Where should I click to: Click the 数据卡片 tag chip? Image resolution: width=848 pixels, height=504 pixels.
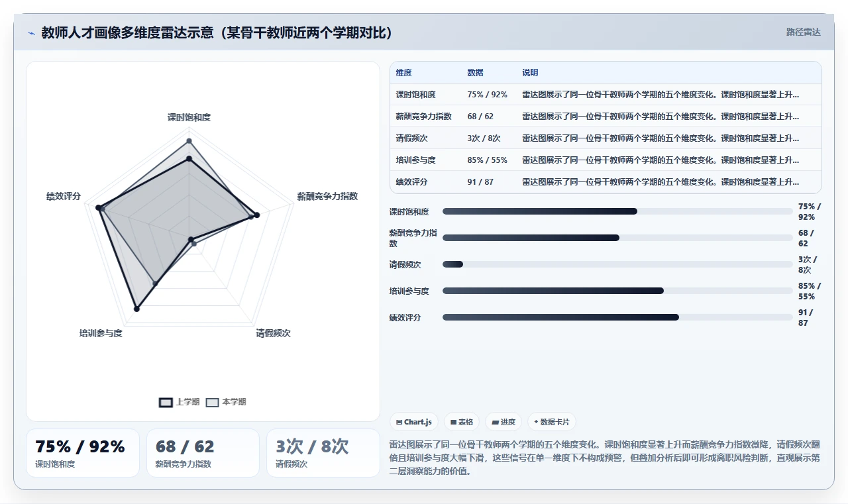coord(552,422)
